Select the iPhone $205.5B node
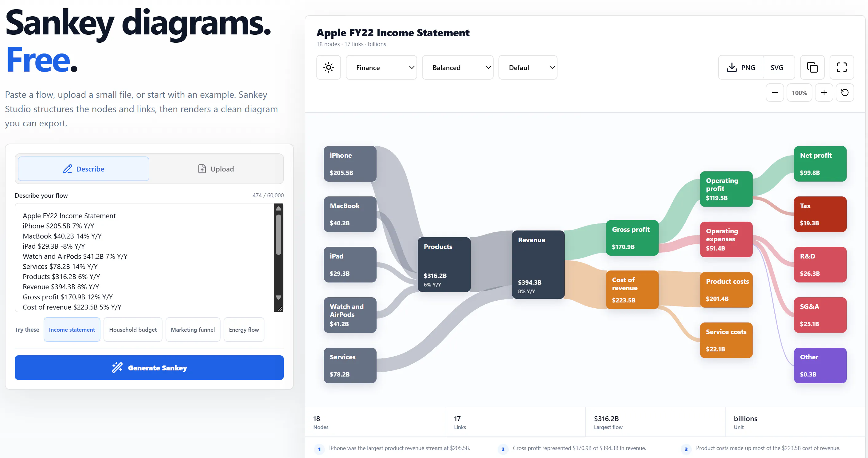 [350, 164]
